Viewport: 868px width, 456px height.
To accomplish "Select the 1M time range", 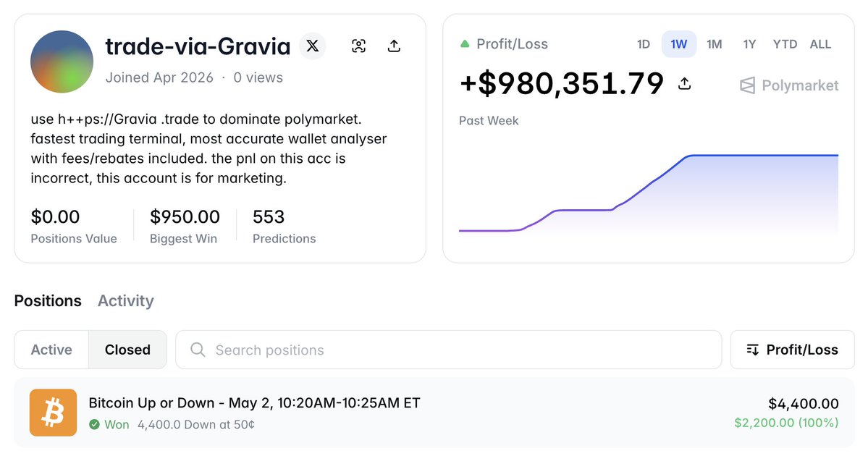I will point(714,44).
